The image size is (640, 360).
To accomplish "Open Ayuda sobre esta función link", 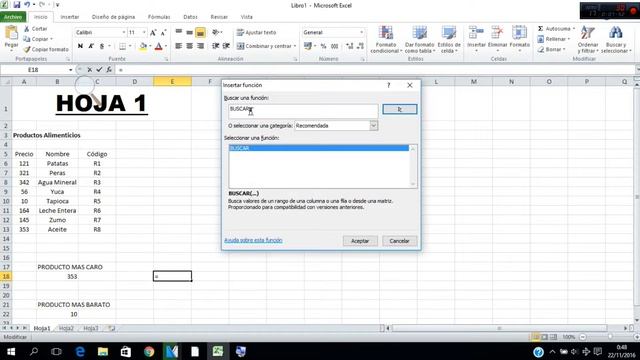I will pyautogui.click(x=253, y=240).
